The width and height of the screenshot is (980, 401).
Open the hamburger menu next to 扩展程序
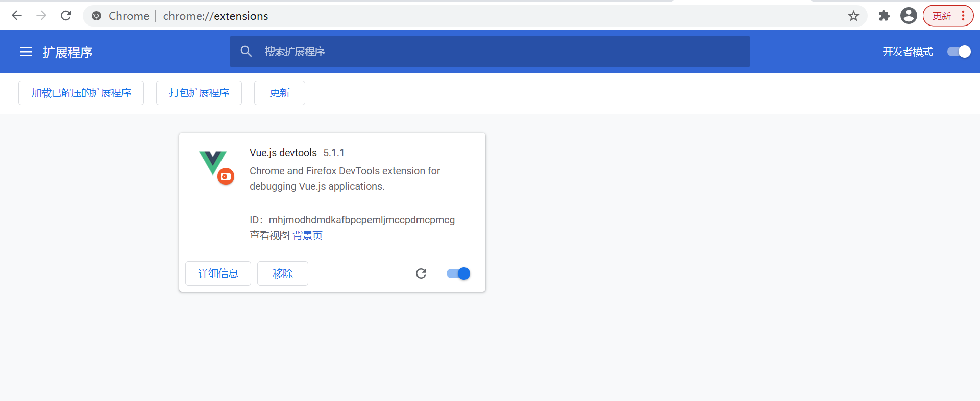coord(26,52)
